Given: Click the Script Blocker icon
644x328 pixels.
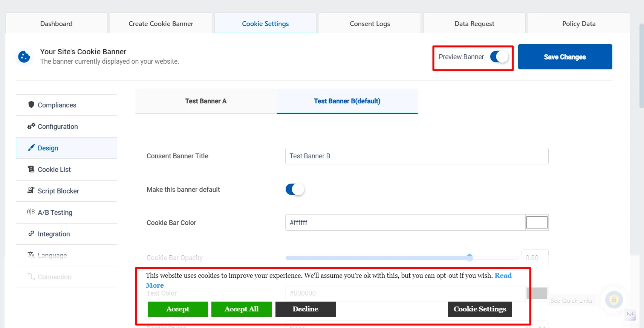Looking at the screenshot, I should coord(31,190).
